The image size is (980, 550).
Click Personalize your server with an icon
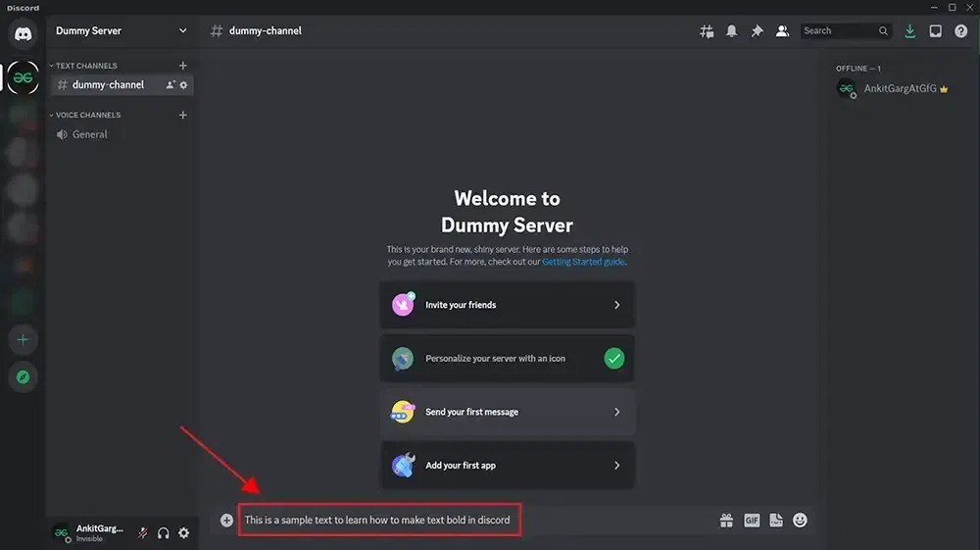507,359
